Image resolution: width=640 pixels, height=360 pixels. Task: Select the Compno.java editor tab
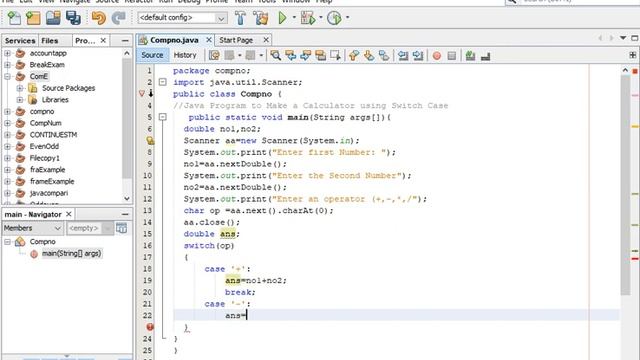tap(174, 40)
